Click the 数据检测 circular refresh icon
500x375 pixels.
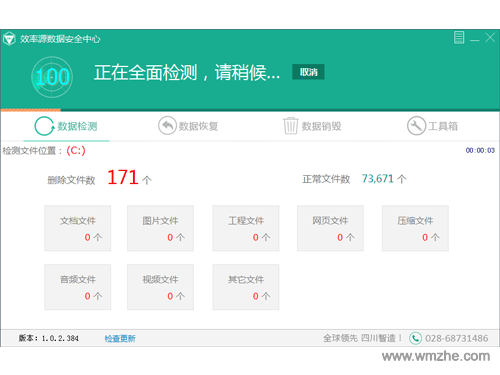[44, 126]
